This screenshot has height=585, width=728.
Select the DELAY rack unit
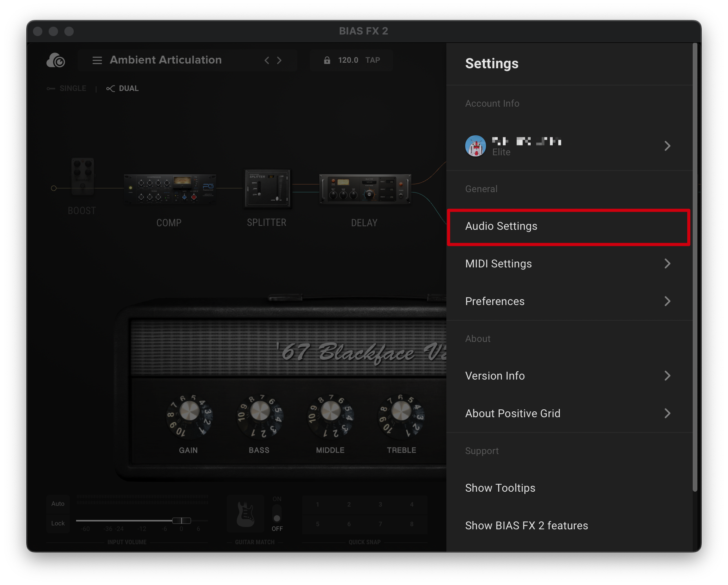pyautogui.click(x=365, y=189)
